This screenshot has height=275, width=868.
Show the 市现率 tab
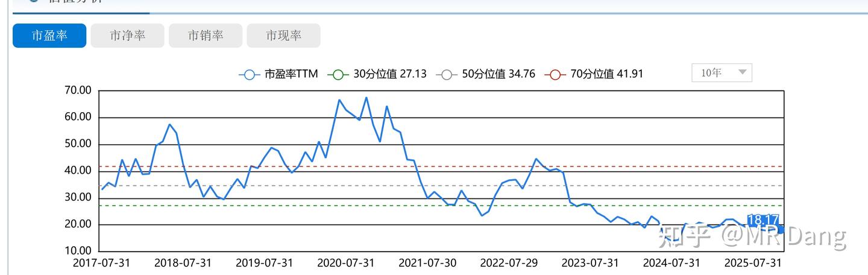click(x=283, y=36)
